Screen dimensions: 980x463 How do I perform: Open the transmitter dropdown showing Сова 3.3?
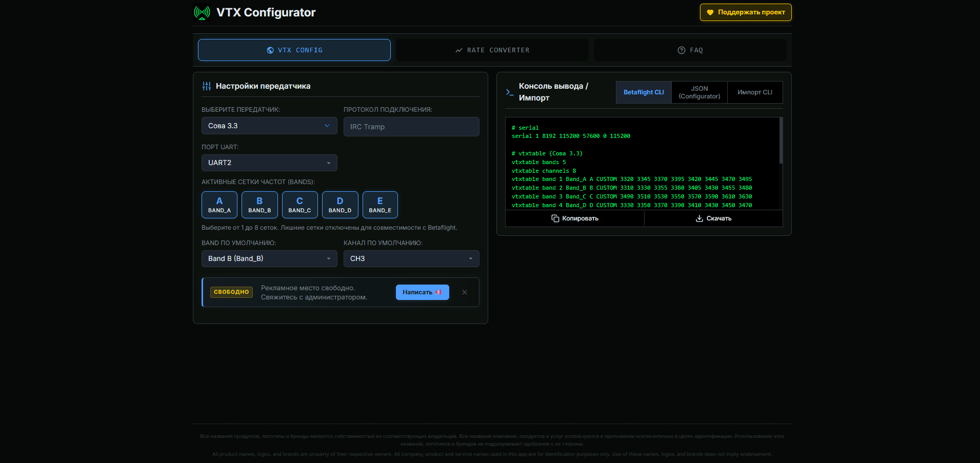point(269,126)
